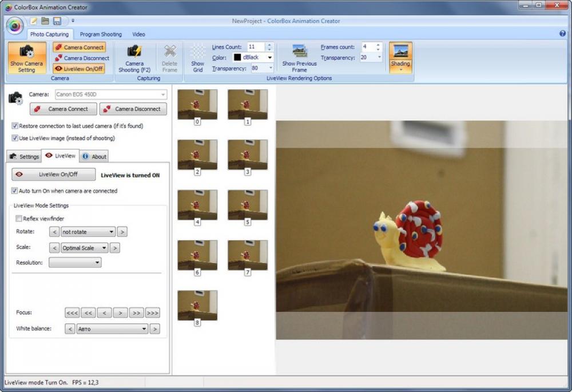Screen dimensions: 572x392
Task: Click the Save project icon in quick access
Action: coord(58,21)
